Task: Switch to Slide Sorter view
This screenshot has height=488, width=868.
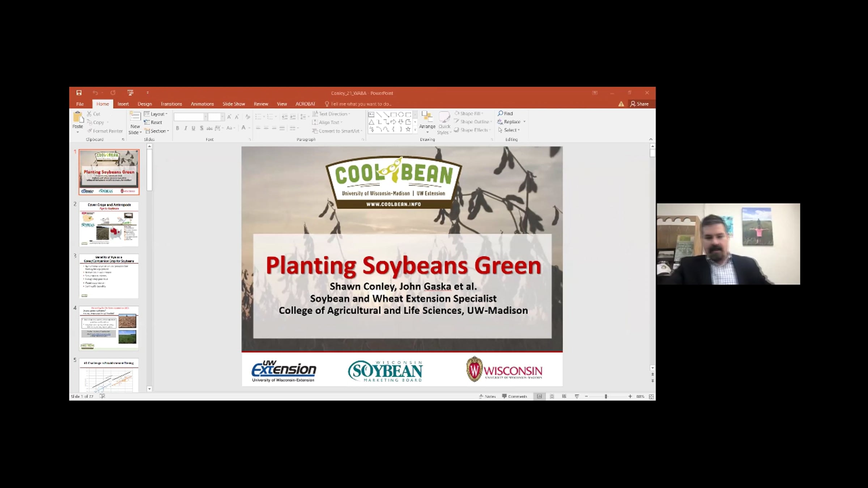Action: [x=552, y=397]
